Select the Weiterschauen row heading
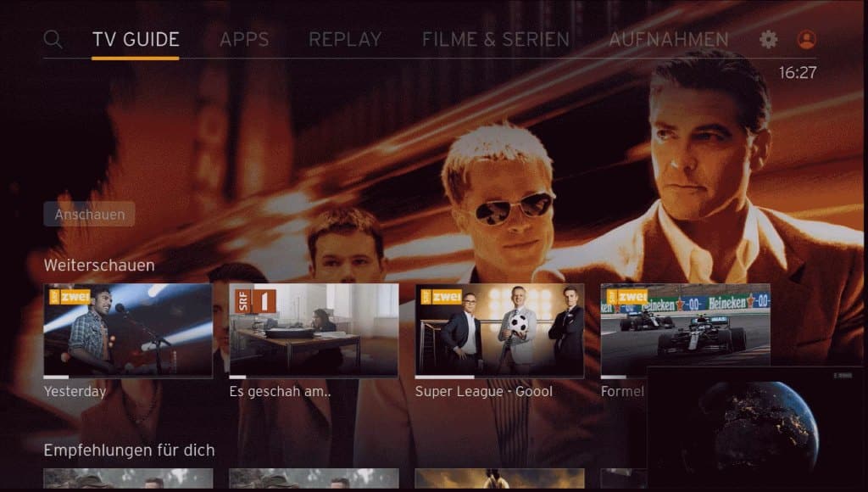 pyautogui.click(x=97, y=265)
